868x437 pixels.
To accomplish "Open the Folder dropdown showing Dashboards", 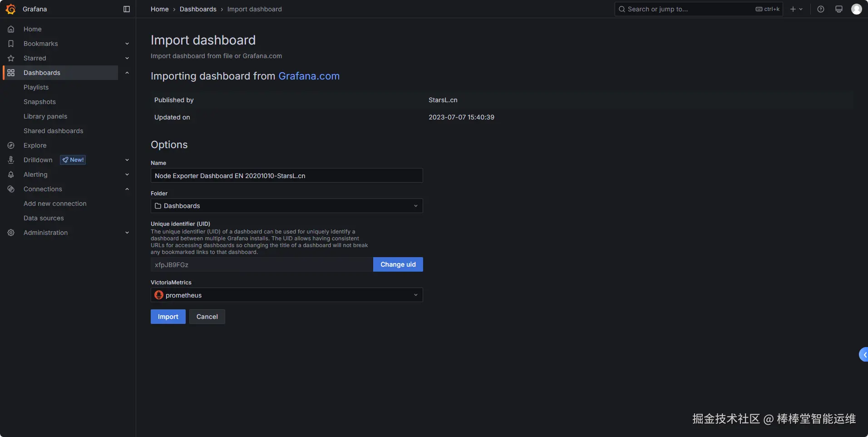I will click(286, 206).
